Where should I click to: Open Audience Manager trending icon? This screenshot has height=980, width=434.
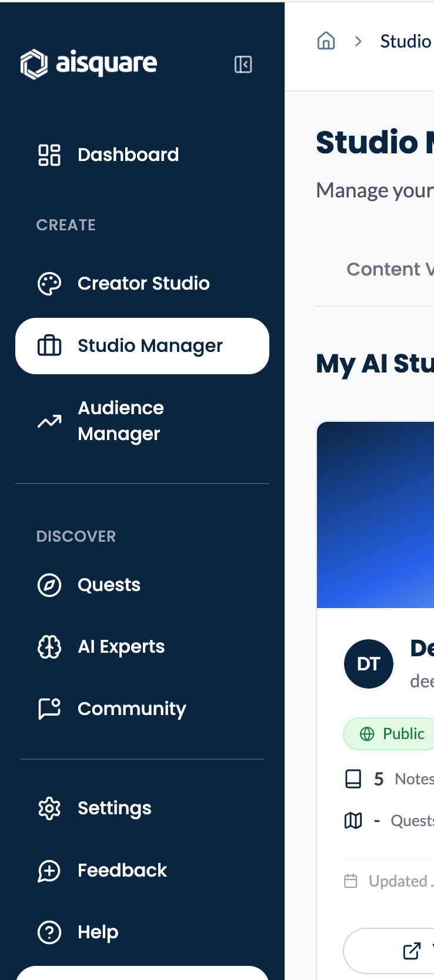tap(49, 421)
